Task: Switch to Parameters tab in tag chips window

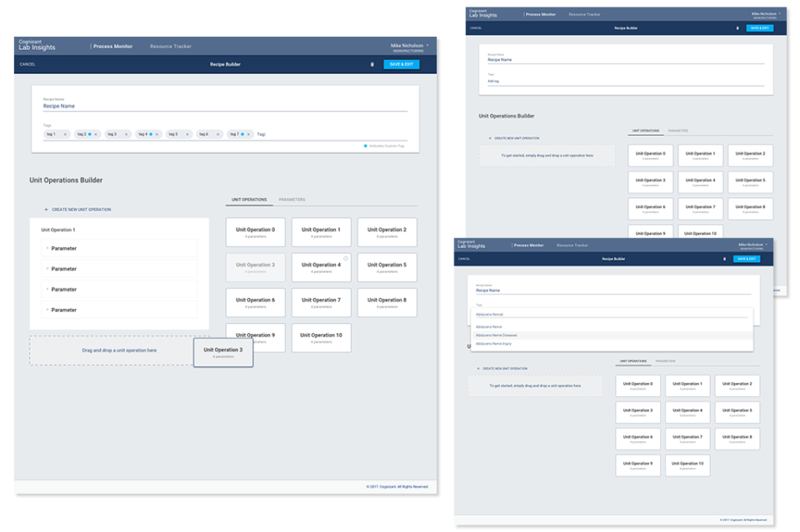Action: click(292, 200)
